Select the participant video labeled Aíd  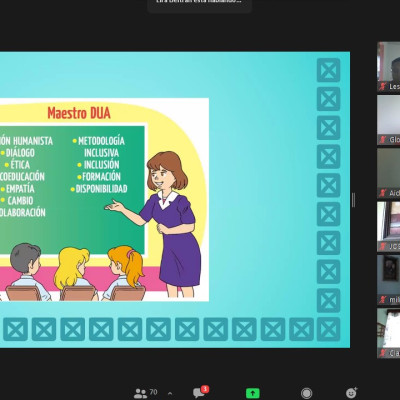tap(389, 173)
